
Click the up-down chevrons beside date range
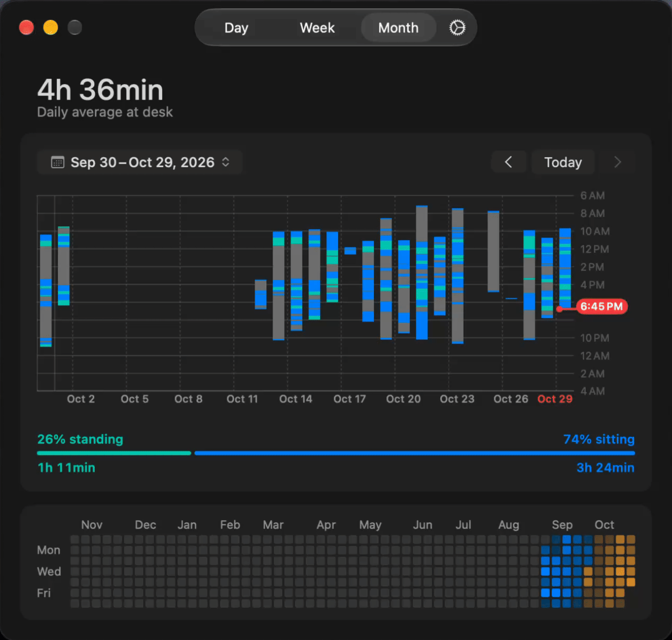(225, 162)
